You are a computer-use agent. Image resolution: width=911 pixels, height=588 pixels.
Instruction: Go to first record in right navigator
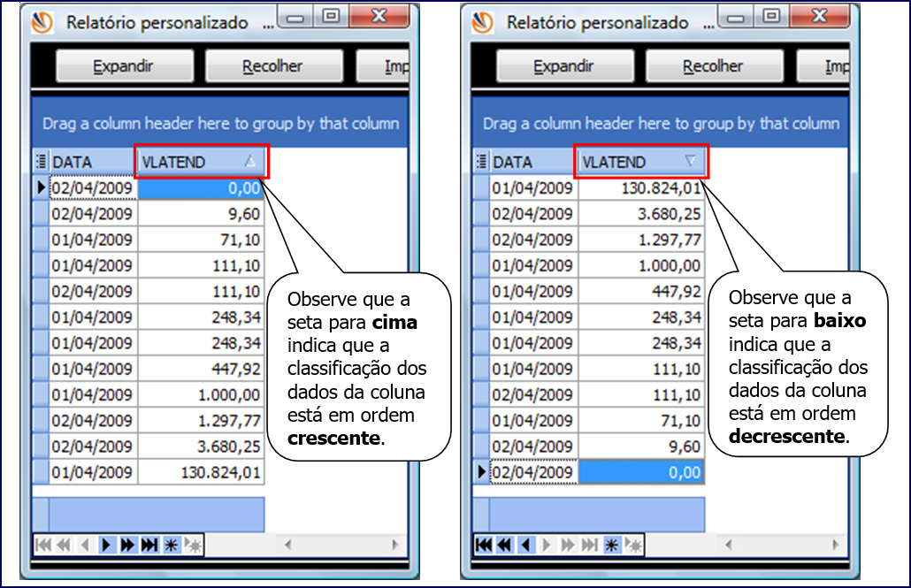[x=484, y=545]
